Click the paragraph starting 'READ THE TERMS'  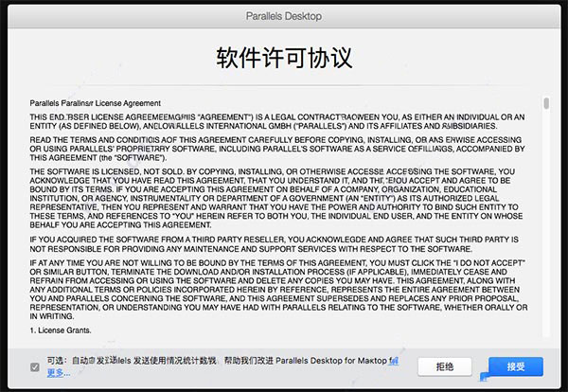point(277,149)
